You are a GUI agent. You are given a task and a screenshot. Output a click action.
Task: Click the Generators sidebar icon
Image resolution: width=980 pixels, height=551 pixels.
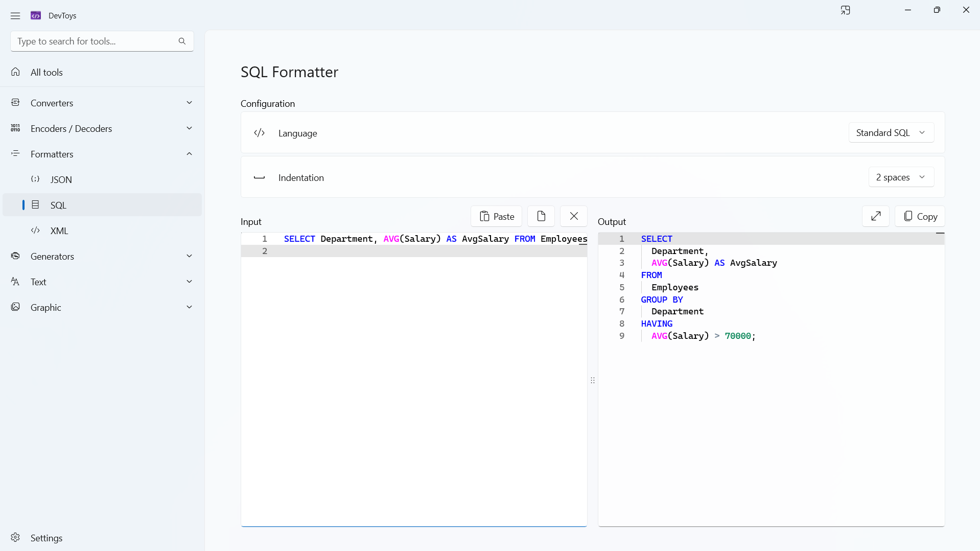(15, 256)
